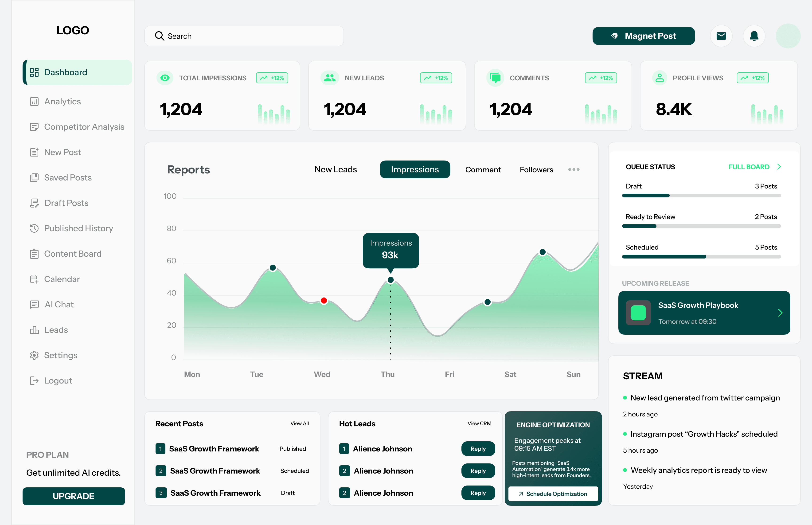
Task: Open the user profile avatar
Action: click(x=788, y=36)
